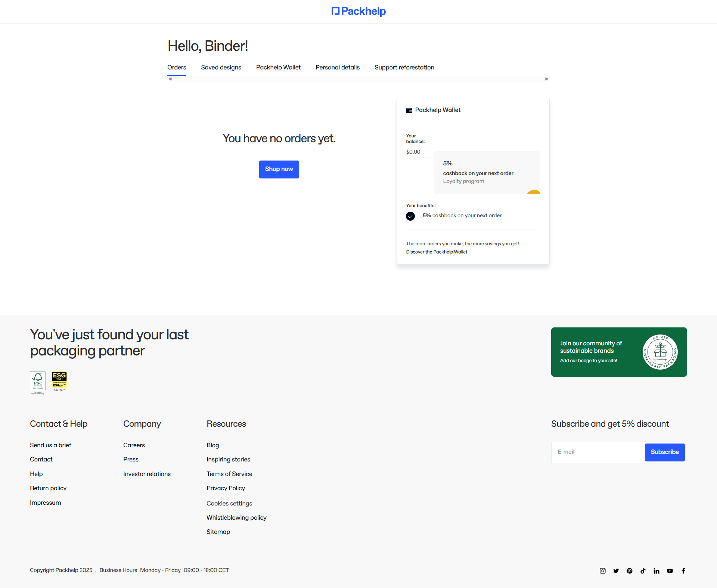Open the sustainable brands community banner
Viewport: 717px width, 588px height.
pyautogui.click(x=619, y=352)
